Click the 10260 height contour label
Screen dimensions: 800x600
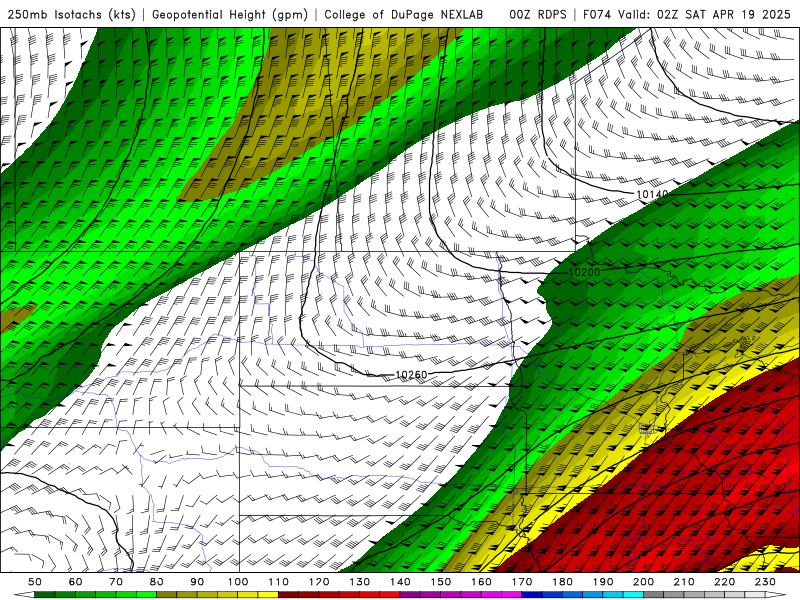(x=411, y=375)
